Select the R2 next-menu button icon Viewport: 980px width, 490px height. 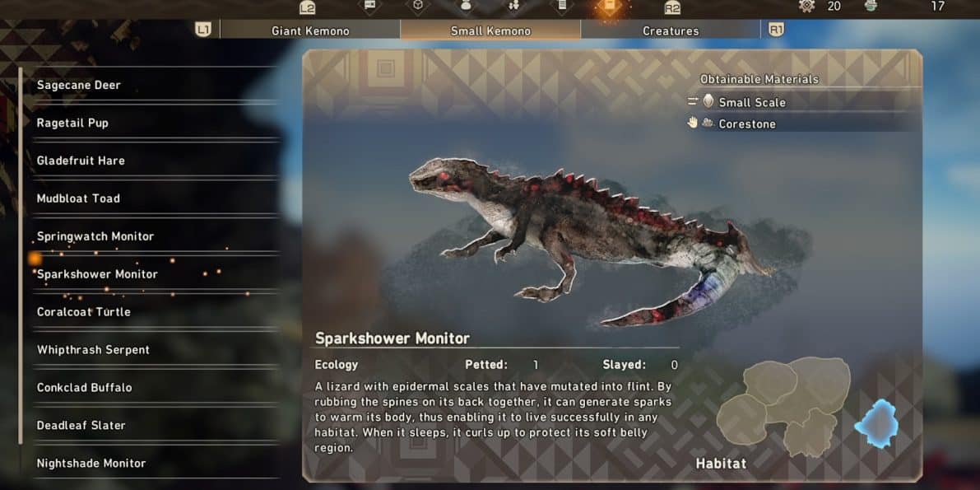(x=672, y=7)
